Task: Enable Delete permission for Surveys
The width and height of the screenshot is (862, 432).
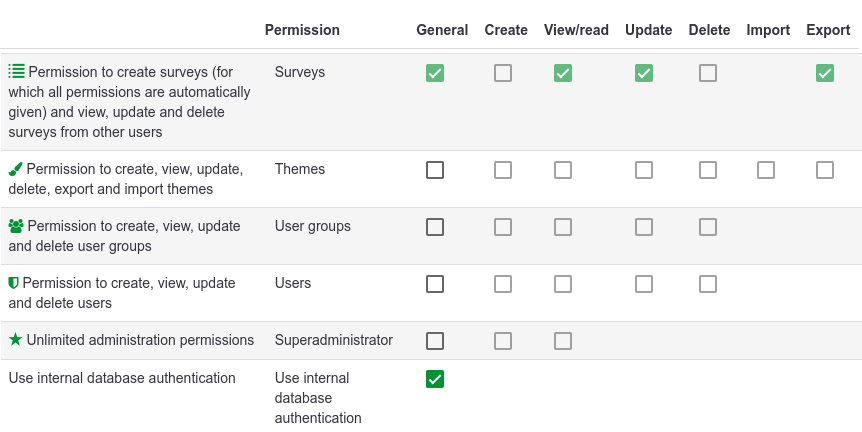Action: click(x=708, y=73)
